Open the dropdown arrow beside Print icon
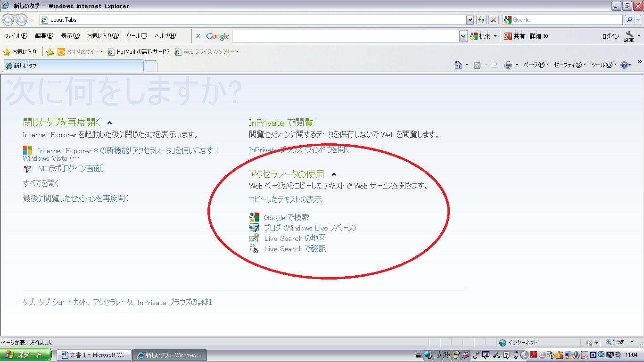The image size is (644, 362). 517,65
